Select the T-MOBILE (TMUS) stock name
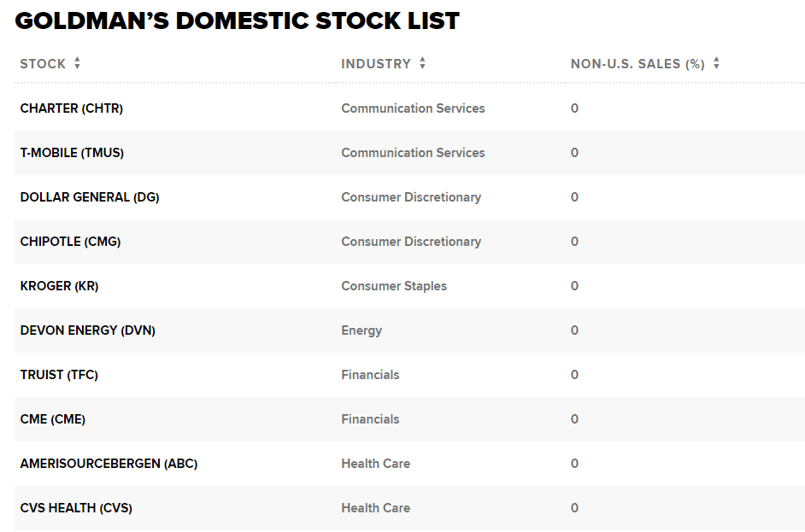Viewport: 805px width, 532px height. pos(72,153)
